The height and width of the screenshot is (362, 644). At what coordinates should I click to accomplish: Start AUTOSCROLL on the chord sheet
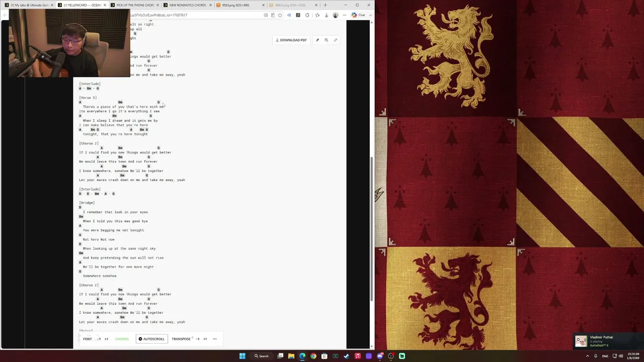coord(151,339)
